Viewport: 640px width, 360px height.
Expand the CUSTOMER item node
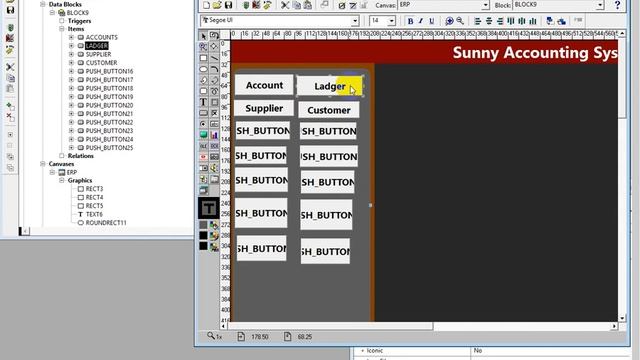pyautogui.click(x=71, y=63)
